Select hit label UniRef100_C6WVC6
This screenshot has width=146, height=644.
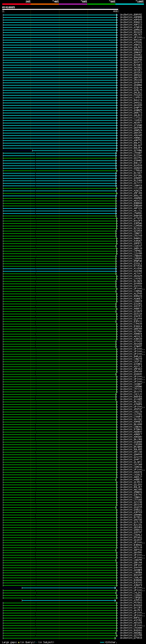(131, 186)
